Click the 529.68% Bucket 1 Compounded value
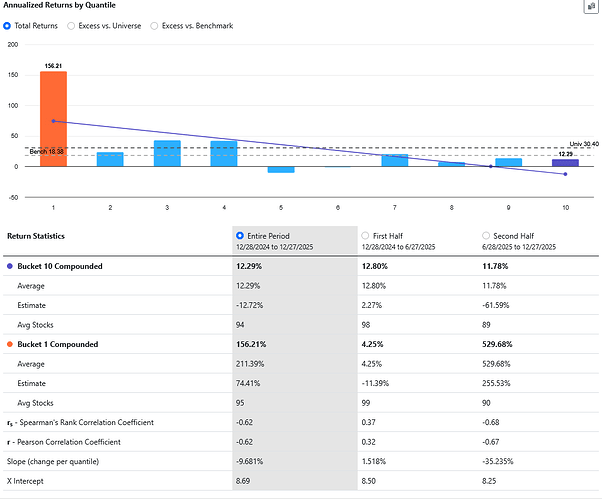The height and width of the screenshot is (499, 602). tap(497, 344)
